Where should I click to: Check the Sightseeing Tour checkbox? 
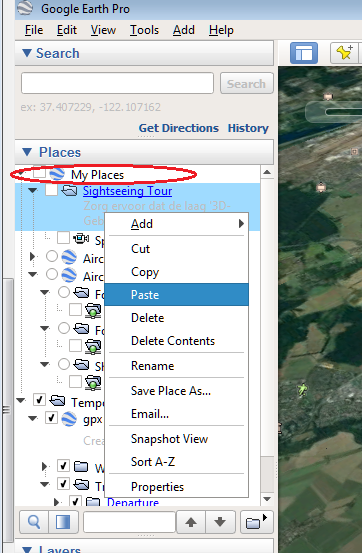[x=52, y=190]
